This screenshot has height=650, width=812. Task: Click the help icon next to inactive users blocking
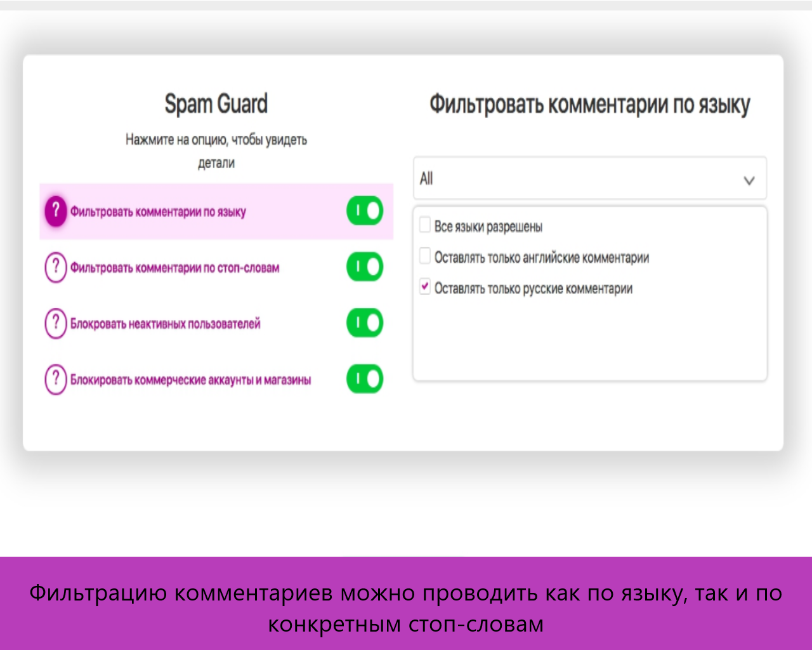55,323
